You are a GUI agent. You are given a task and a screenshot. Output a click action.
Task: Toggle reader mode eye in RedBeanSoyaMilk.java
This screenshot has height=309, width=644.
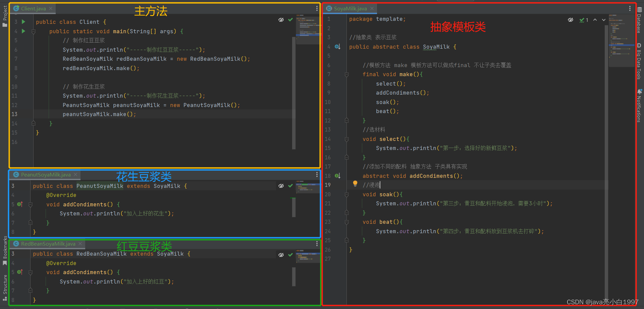(x=281, y=255)
